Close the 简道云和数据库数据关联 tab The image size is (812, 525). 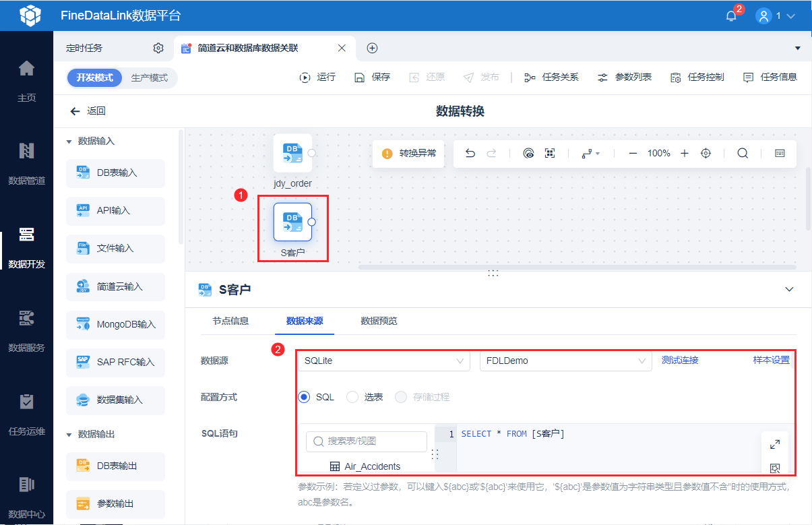click(342, 48)
